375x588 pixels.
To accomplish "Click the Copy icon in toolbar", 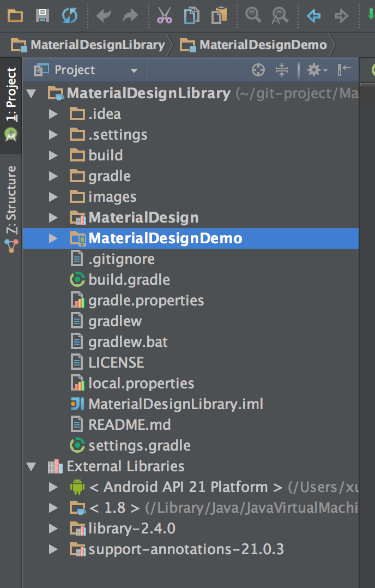I will [x=191, y=15].
